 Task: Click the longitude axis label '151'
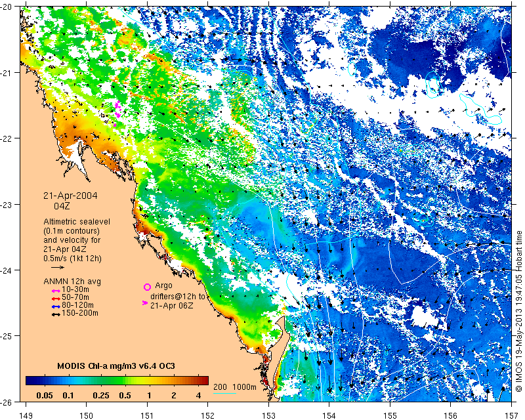coord(147,415)
